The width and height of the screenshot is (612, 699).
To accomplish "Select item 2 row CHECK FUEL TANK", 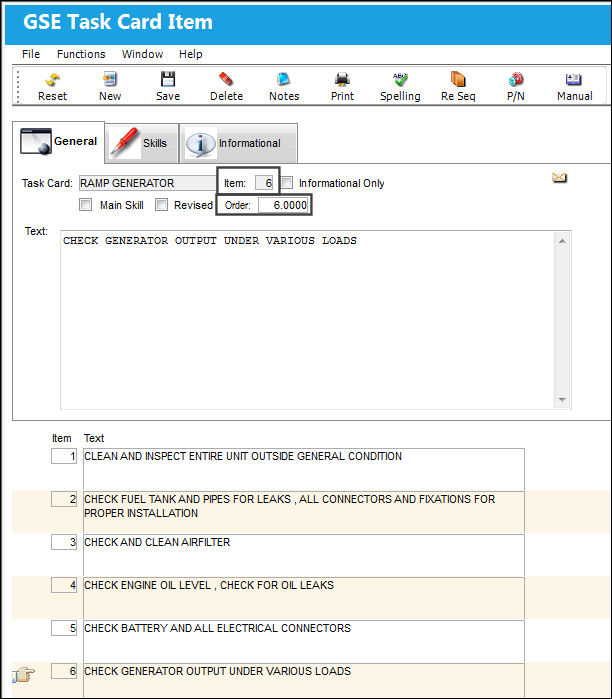I will click(x=304, y=512).
